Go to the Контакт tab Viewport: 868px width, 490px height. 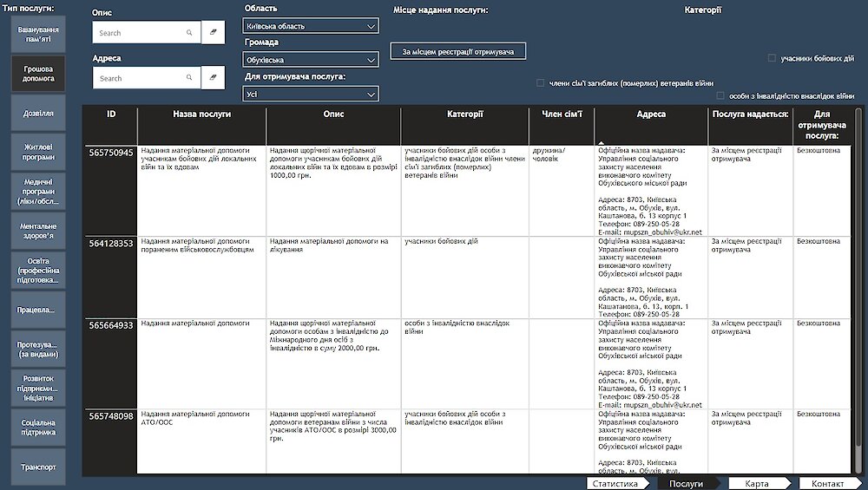point(830,483)
